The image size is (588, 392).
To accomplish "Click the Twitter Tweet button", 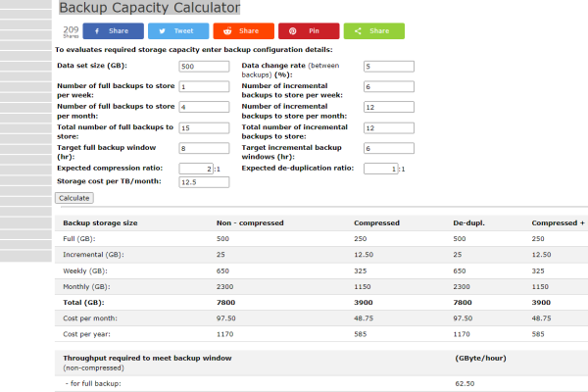I will (x=177, y=31).
